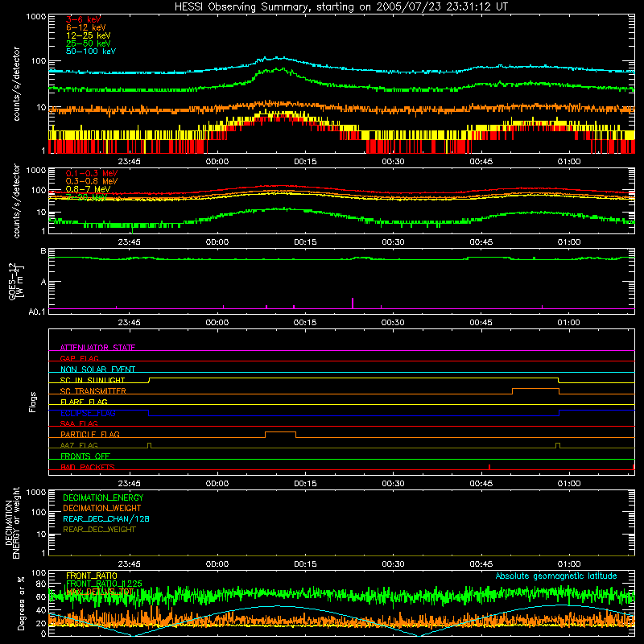Click the green FRONT_RATIO_1225 legend label
The width and height of the screenshot is (644, 644).
pos(104,584)
